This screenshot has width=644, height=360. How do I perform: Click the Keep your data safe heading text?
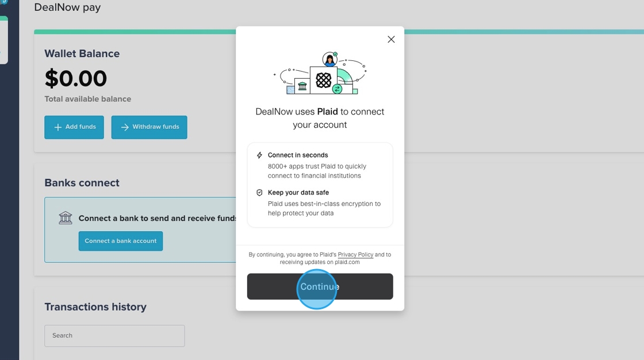point(298,193)
